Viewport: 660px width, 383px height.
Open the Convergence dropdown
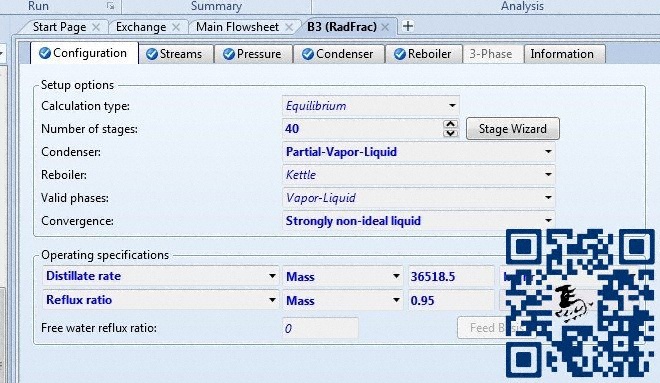(548, 221)
